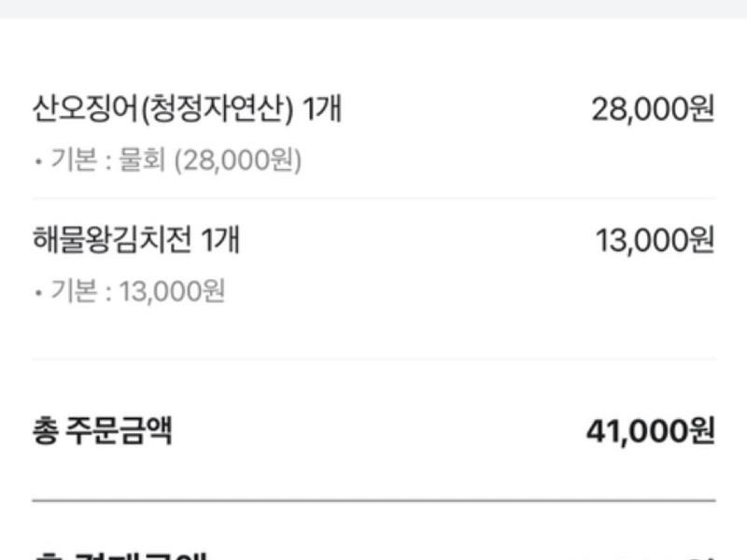Click the bullet before 기본 : 물회

[x=37, y=161]
